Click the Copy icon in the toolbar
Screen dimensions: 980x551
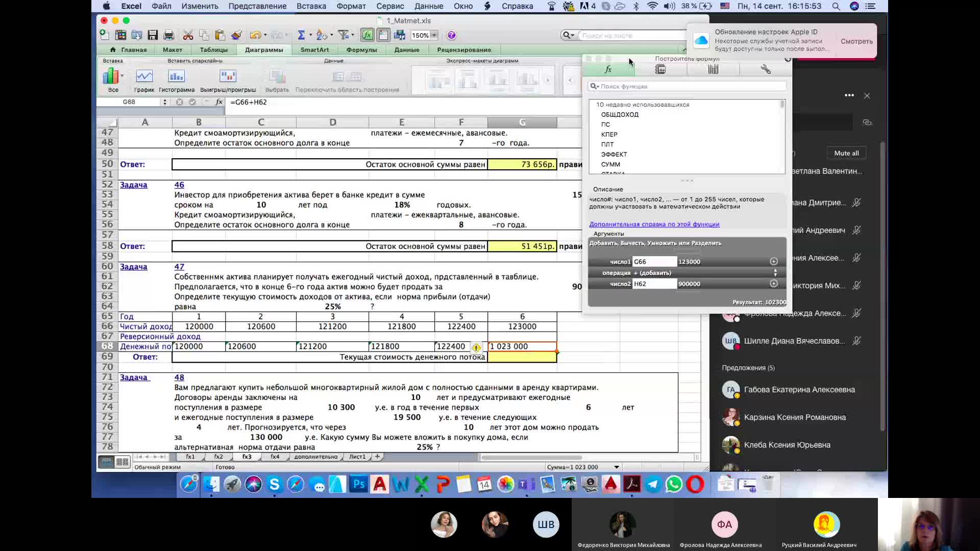point(204,35)
